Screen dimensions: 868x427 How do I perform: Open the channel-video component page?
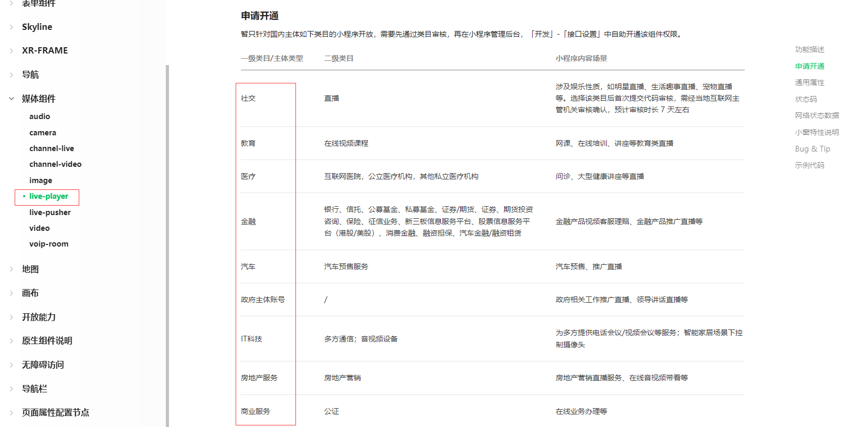[x=56, y=164]
